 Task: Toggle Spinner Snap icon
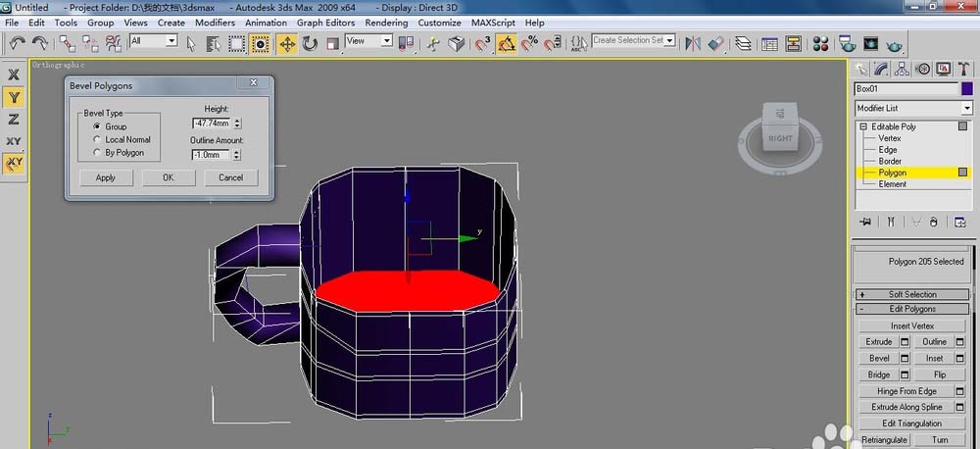point(553,44)
